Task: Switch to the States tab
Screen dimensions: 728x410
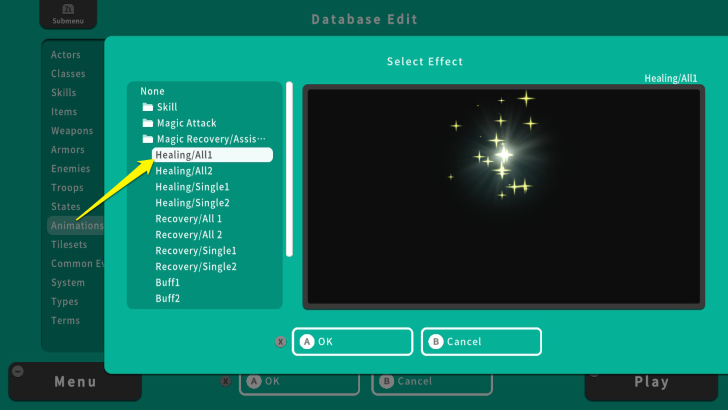Action: 65,207
